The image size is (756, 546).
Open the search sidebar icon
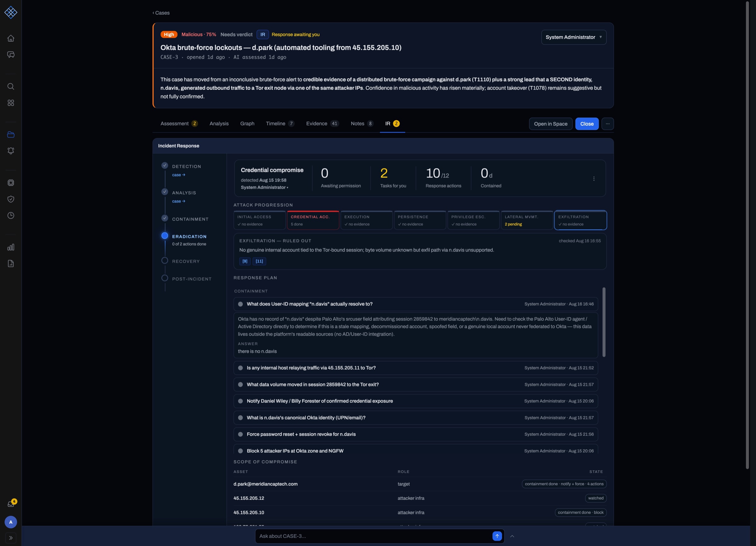[x=11, y=86]
